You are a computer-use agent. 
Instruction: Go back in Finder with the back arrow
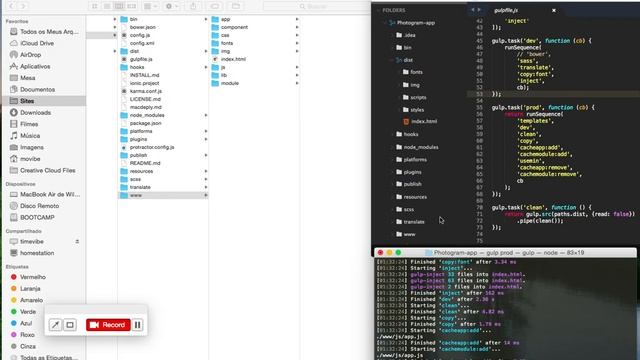pos(12,6)
